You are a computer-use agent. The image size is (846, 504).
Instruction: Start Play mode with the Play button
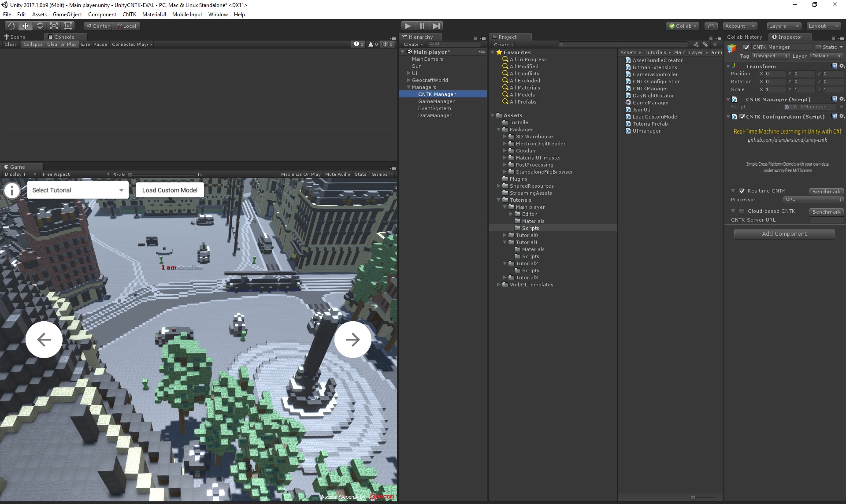pos(408,26)
